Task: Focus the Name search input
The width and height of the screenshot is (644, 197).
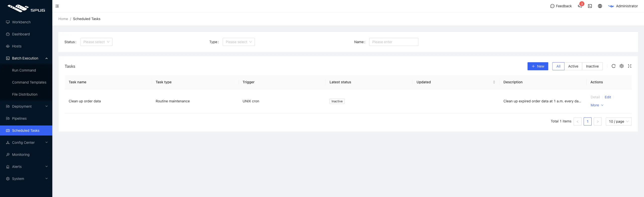Action: point(394,42)
